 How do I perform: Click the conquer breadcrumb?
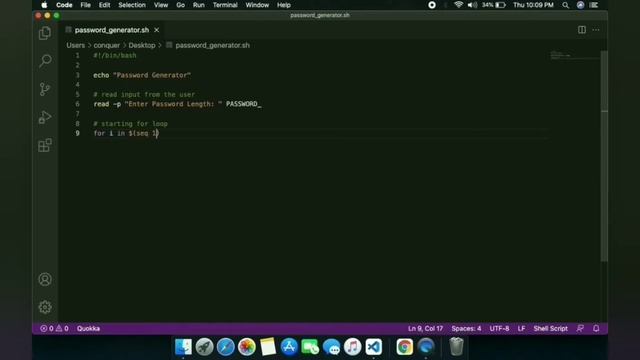click(107, 45)
